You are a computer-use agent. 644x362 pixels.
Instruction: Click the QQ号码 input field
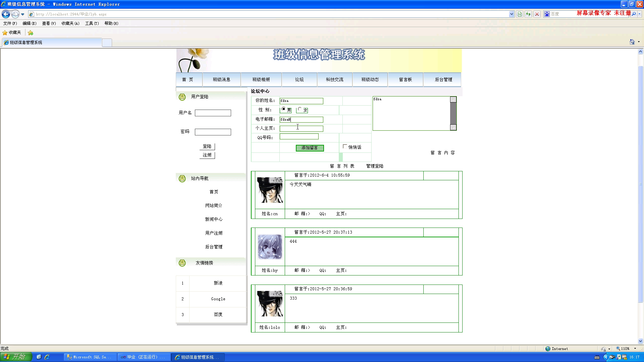point(299,136)
